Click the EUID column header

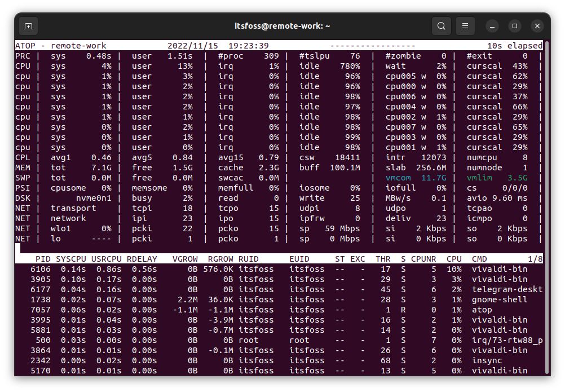point(299,259)
